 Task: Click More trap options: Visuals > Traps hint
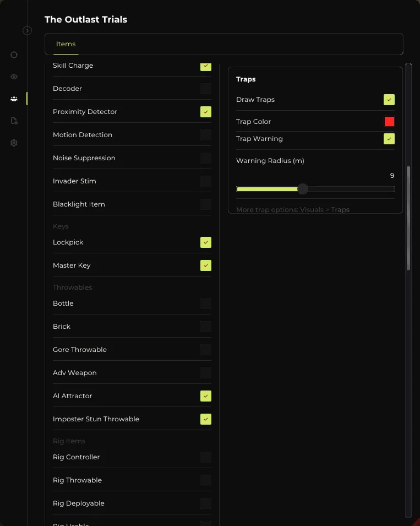tap(293, 210)
